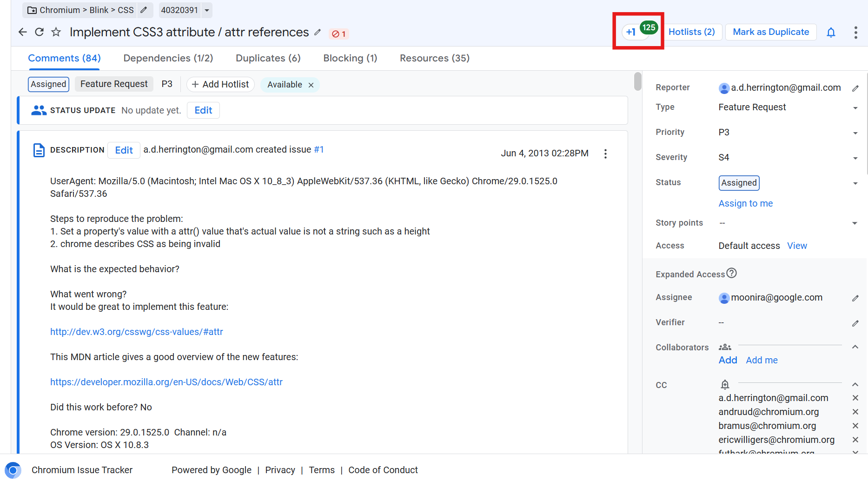Viewport: 868px width, 482px height.
Task: Remove bramus@chromium.org from CC list
Action: [855, 426]
